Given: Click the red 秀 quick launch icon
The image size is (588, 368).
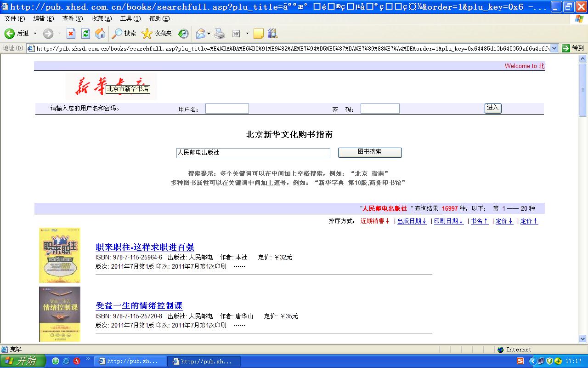Looking at the screenshot, I should click(77, 361).
